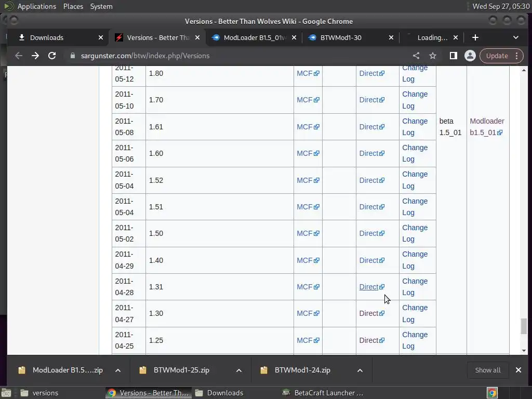This screenshot has width=532, height=399.
Task: Open a new browser tab
Action: [x=475, y=37]
